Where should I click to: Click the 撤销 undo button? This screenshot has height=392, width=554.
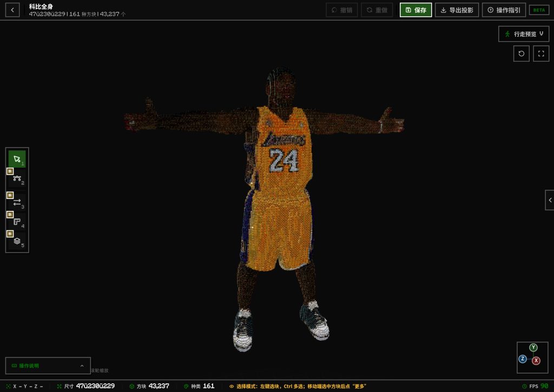point(342,10)
